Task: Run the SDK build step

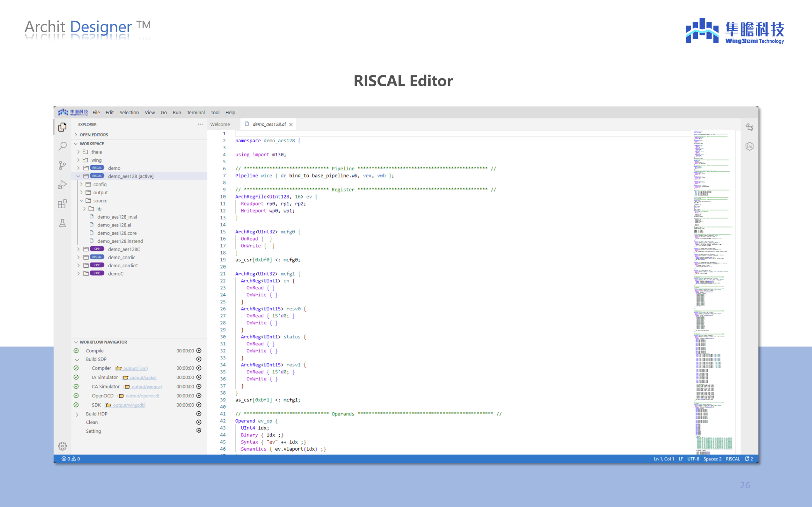Action: tap(199, 405)
